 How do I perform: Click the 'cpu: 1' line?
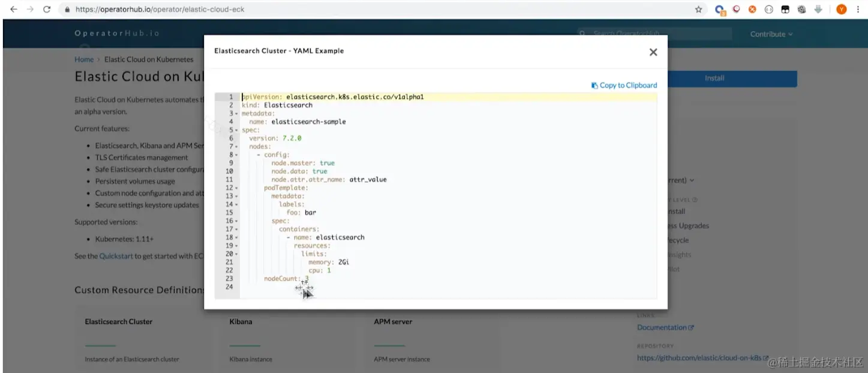(x=320, y=271)
